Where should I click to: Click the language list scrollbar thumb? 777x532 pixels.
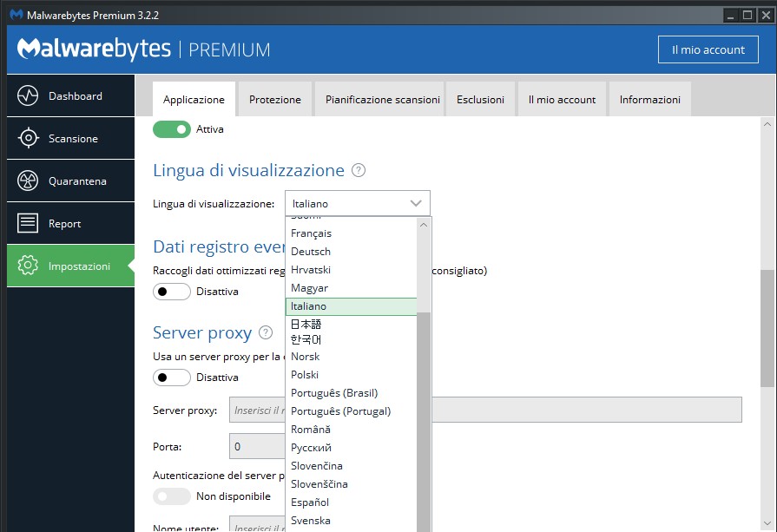coord(424,422)
